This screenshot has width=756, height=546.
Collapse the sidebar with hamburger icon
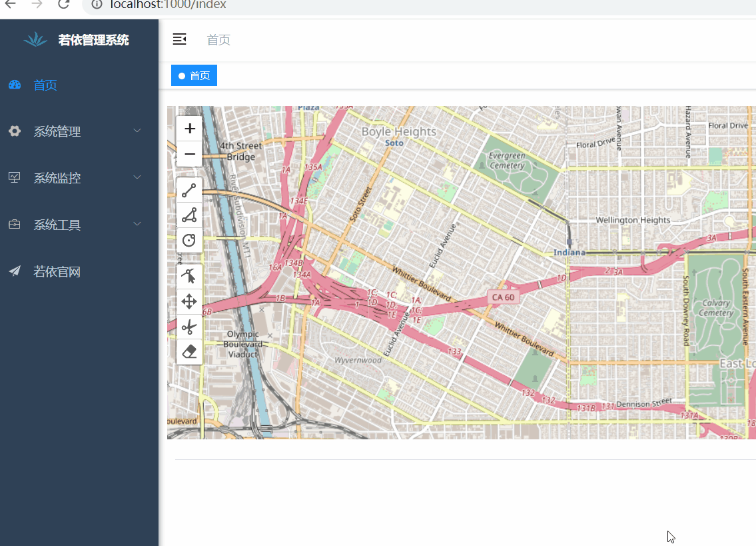[x=179, y=39]
